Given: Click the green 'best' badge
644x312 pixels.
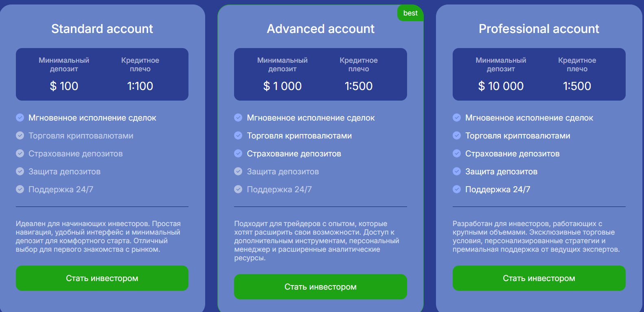Looking at the screenshot, I should point(410,13).
